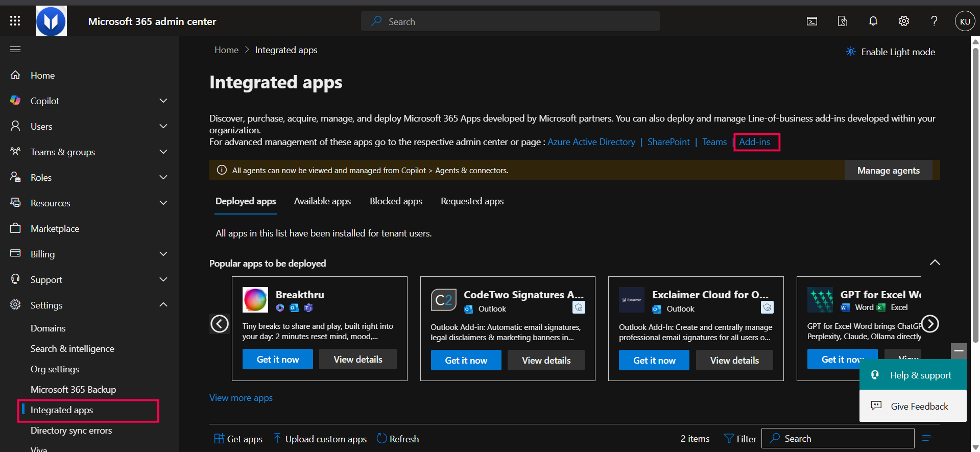Screen dimensions: 980x452
Task: Collapse the navigation menu hamburger
Action: (15, 49)
